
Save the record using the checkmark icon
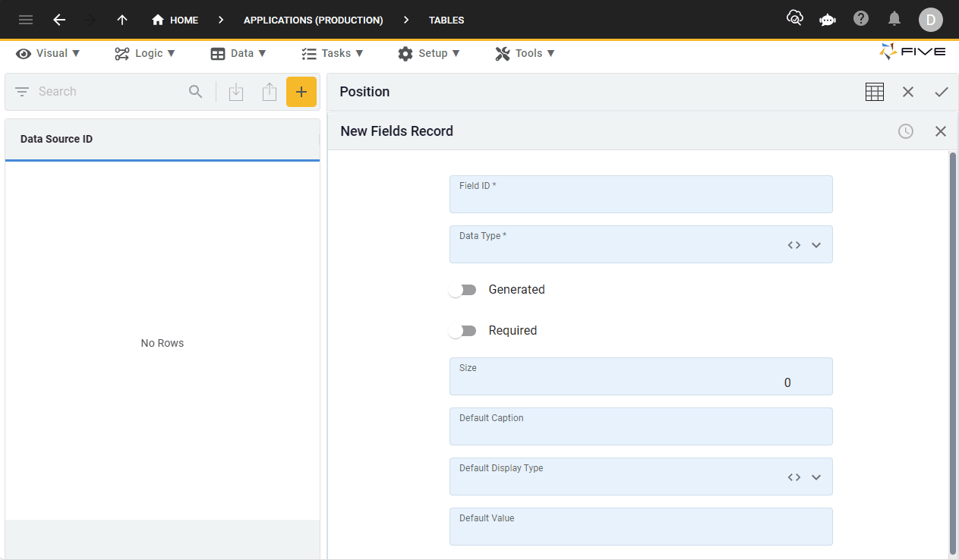tap(942, 91)
